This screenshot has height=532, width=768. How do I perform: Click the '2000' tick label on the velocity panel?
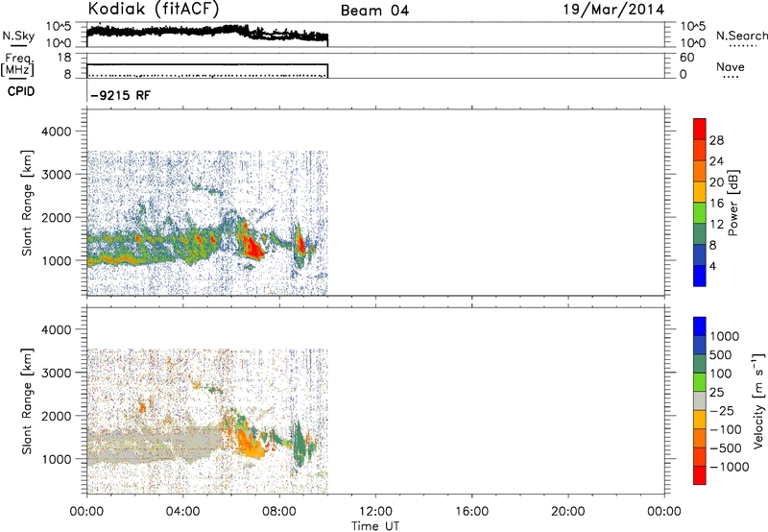(57, 416)
